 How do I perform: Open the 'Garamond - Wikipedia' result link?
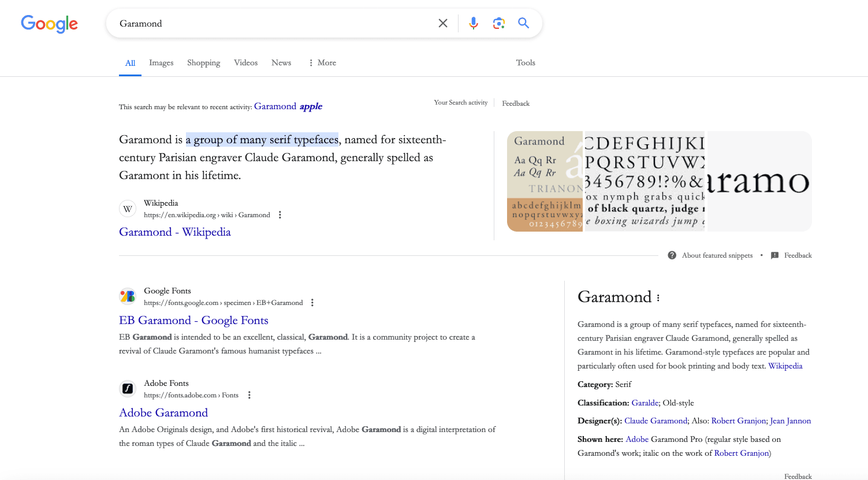pos(174,232)
